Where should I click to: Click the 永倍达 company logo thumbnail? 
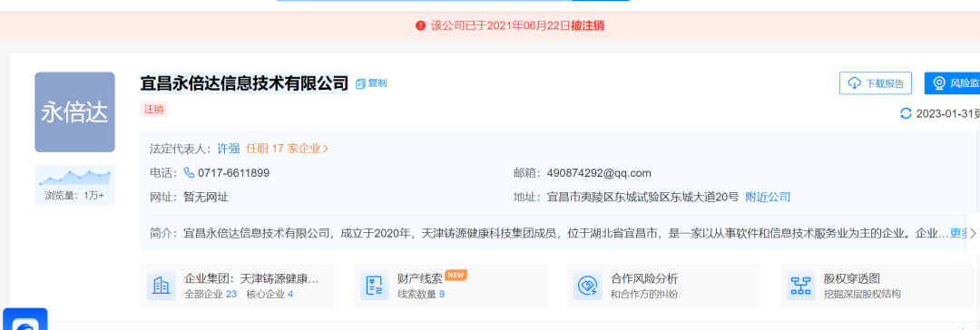click(x=75, y=112)
